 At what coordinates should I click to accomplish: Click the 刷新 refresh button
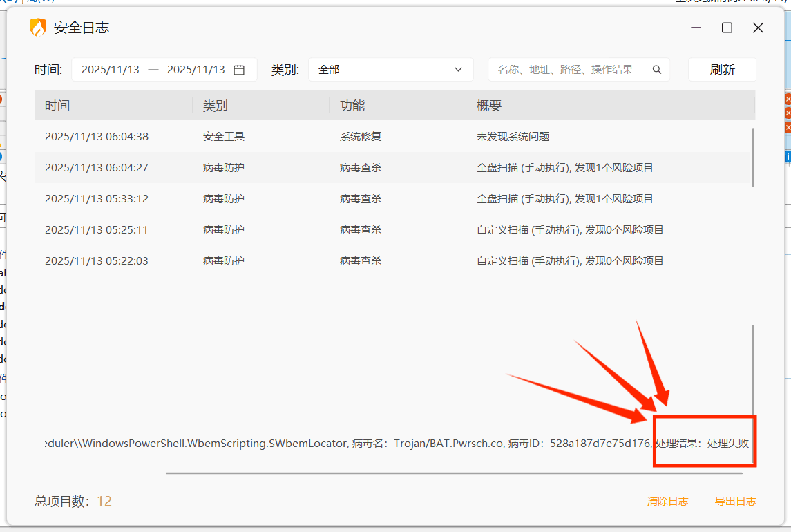coord(722,70)
